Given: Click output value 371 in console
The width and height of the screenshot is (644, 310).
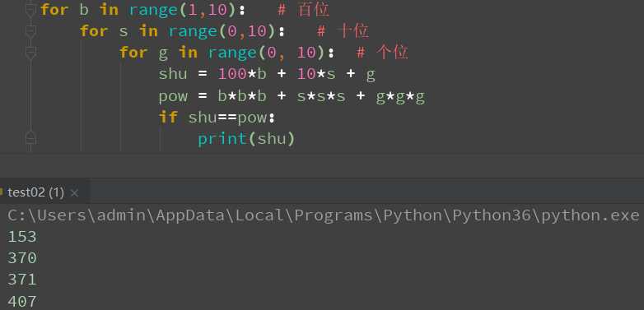Looking at the screenshot, I should (21, 280).
